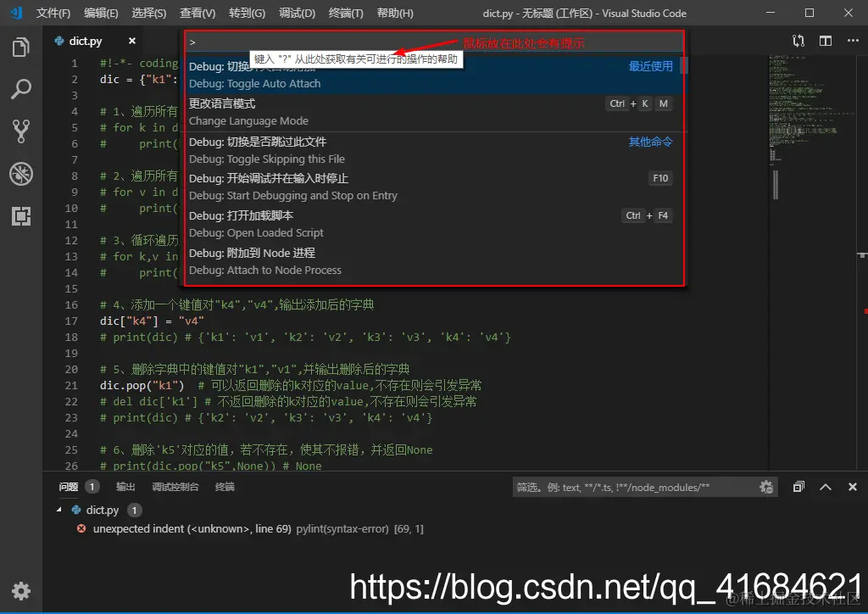
Task: Open the Debug view in activity bar
Action: pos(21,174)
